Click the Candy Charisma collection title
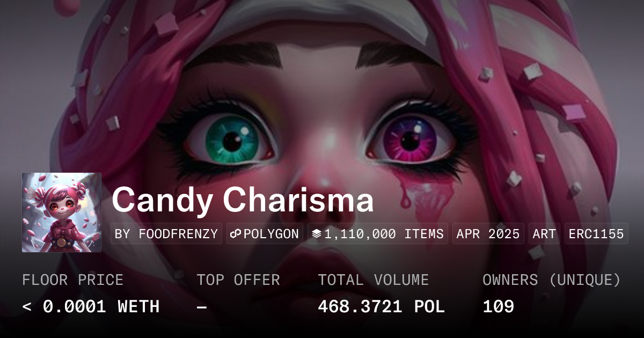 click(x=243, y=200)
